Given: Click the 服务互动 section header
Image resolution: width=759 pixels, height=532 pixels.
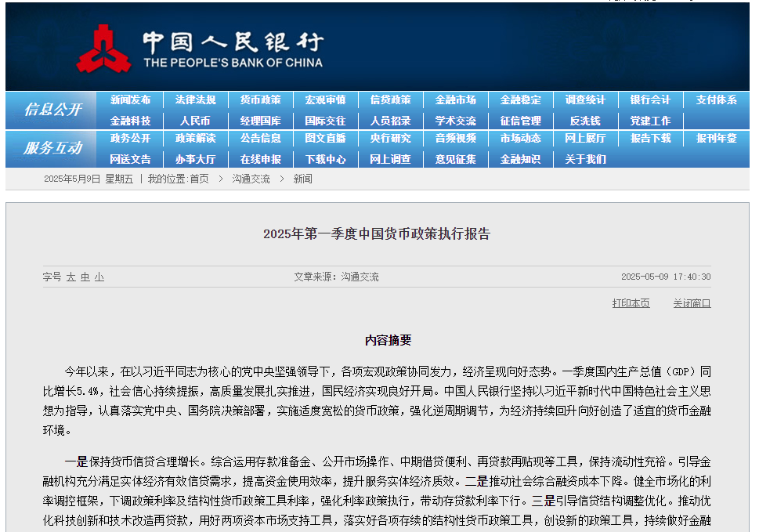Looking at the screenshot, I should tap(52, 148).
